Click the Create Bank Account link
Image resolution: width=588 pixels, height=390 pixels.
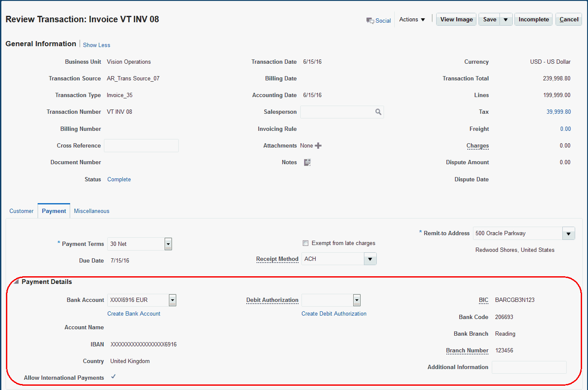pos(134,314)
